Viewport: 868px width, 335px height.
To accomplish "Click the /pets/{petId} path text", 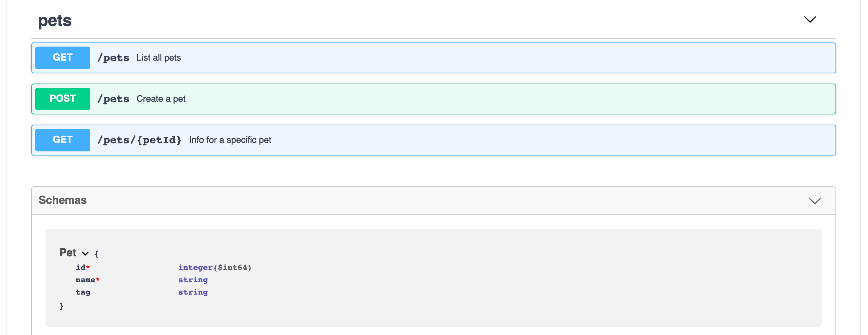I will [140, 140].
